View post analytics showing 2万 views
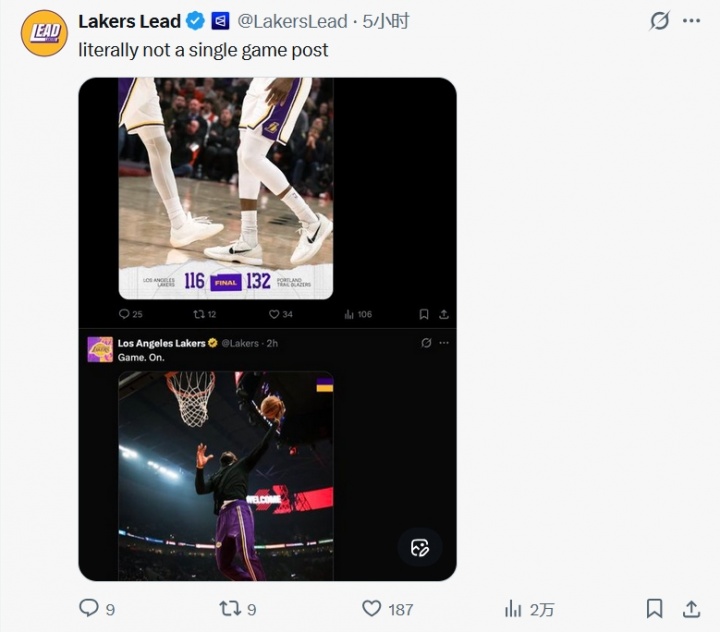Image resolution: width=720 pixels, height=632 pixels. coord(514,608)
